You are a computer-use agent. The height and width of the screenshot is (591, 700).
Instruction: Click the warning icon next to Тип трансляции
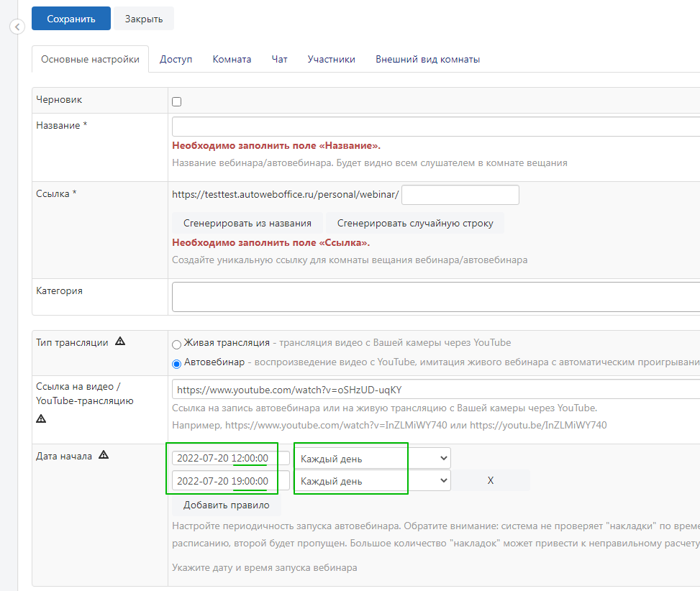coord(120,342)
